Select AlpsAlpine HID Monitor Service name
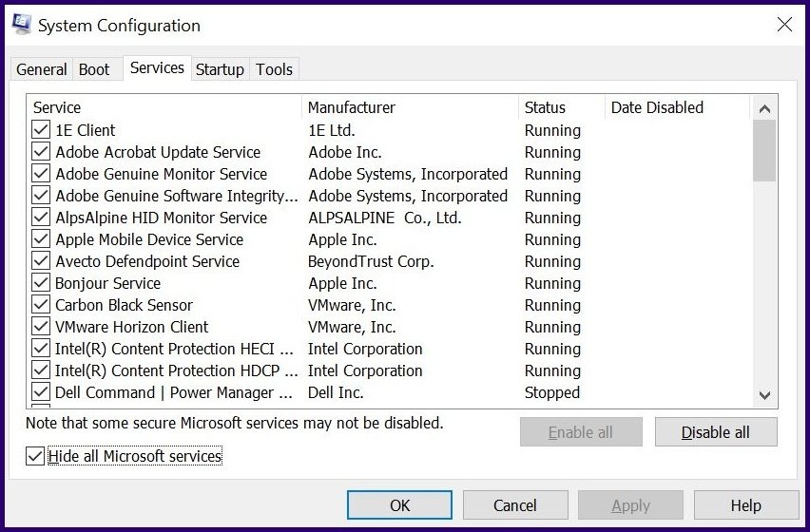The width and height of the screenshot is (810, 532). pyautogui.click(x=162, y=218)
